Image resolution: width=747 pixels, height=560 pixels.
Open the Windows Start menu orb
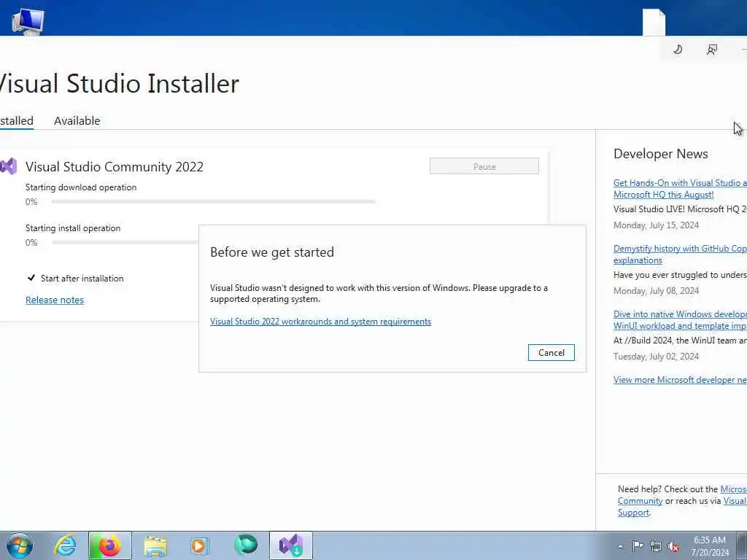[20, 545]
